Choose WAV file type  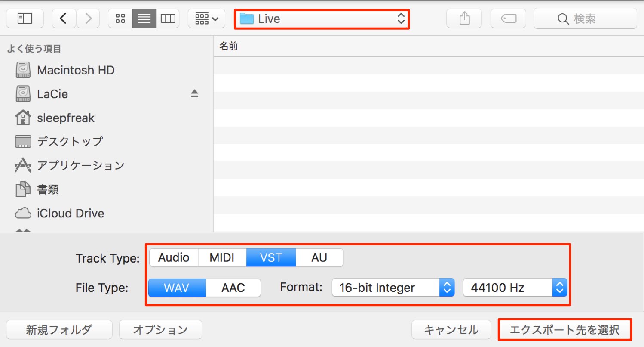pyautogui.click(x=177, y=288)
